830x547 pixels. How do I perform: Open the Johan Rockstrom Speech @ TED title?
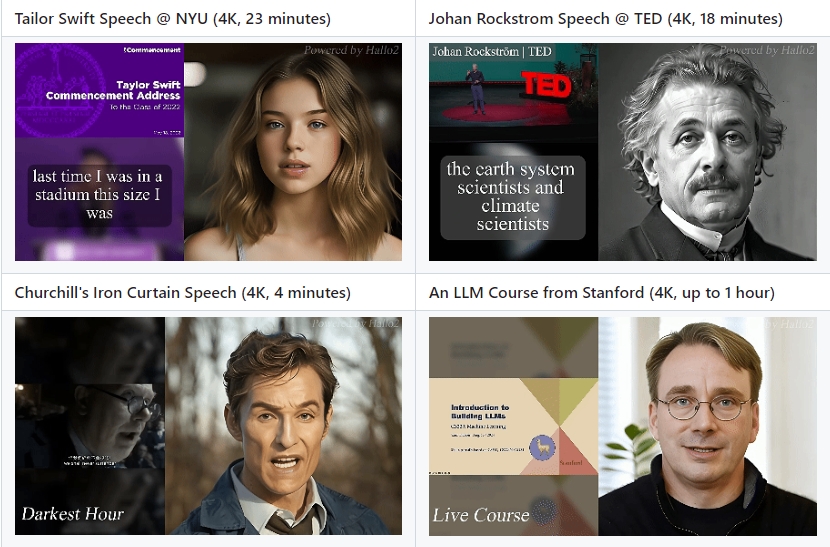click(x=605, y=19)
